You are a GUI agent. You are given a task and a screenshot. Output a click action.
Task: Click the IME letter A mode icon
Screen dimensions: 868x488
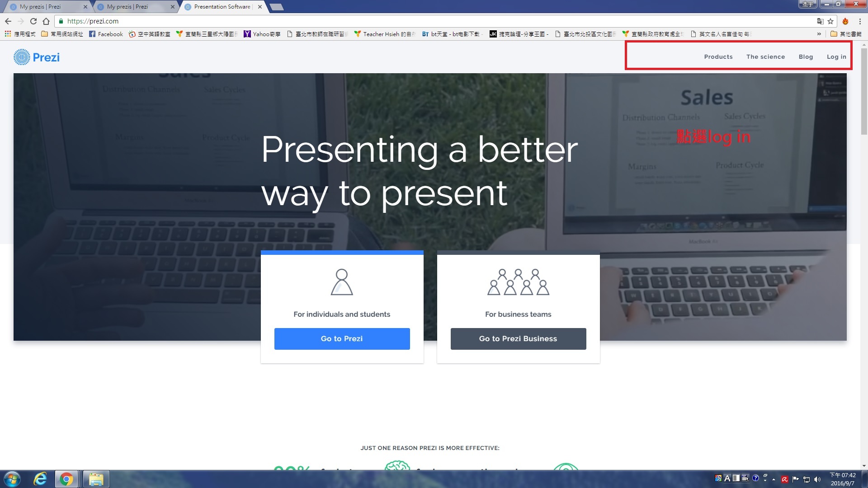click(727, 478)
